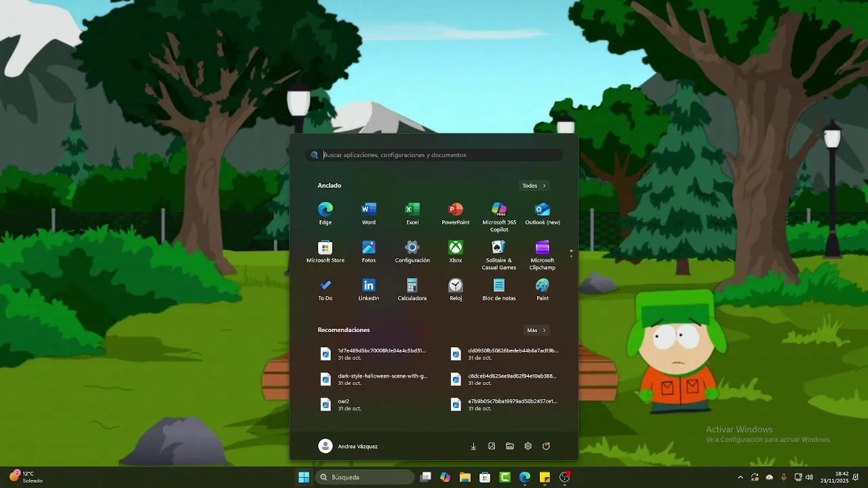This screenshot has width=868, height=488.
Task: Click the taskbar Búsqueda search box
Action: 365,477
